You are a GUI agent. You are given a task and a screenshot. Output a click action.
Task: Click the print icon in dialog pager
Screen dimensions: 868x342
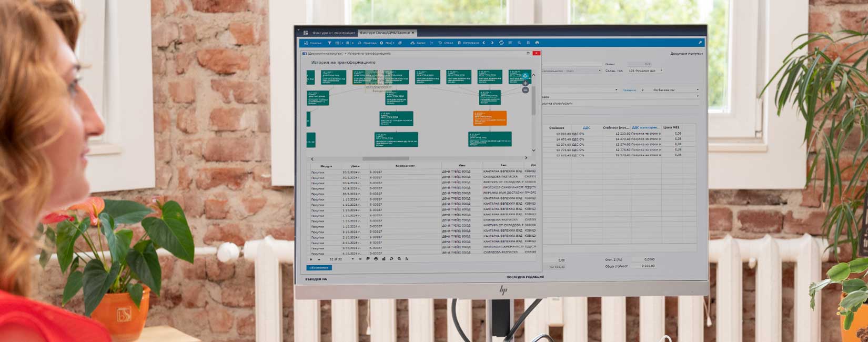pos(376,259)
